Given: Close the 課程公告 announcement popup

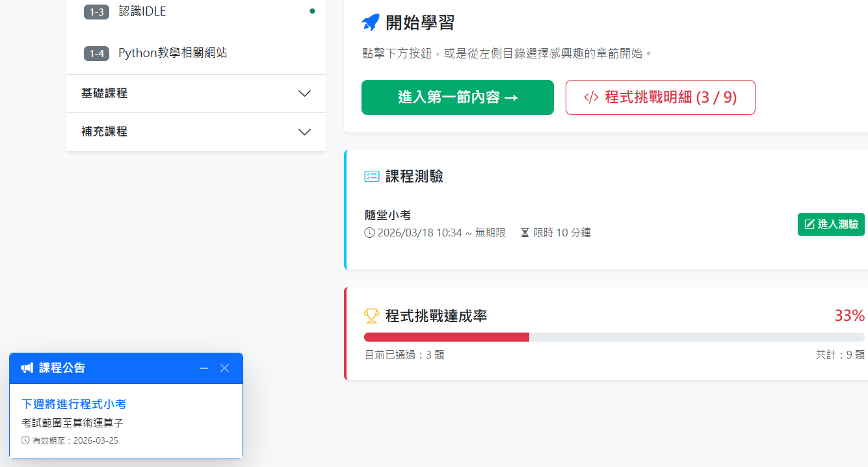Looking at the screenshot, I should point(224,368).
